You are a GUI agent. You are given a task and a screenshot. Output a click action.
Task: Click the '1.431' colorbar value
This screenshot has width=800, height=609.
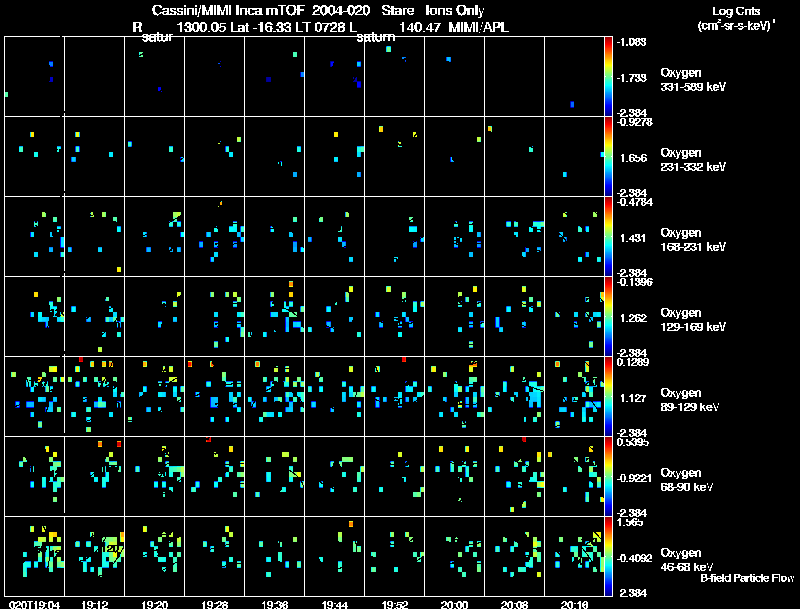(x=633, y=238)
